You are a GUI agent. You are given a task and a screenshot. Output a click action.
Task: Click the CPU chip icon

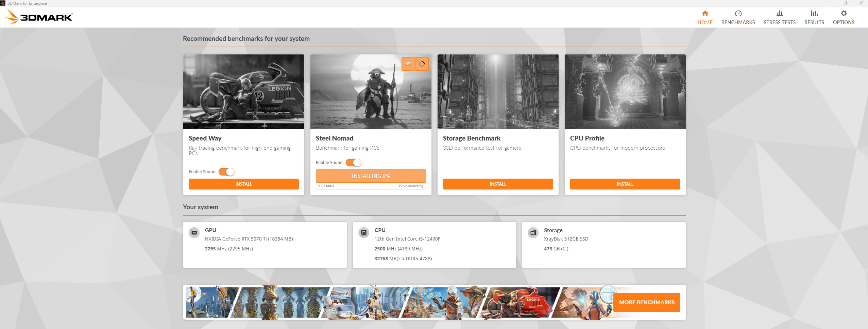364,233
